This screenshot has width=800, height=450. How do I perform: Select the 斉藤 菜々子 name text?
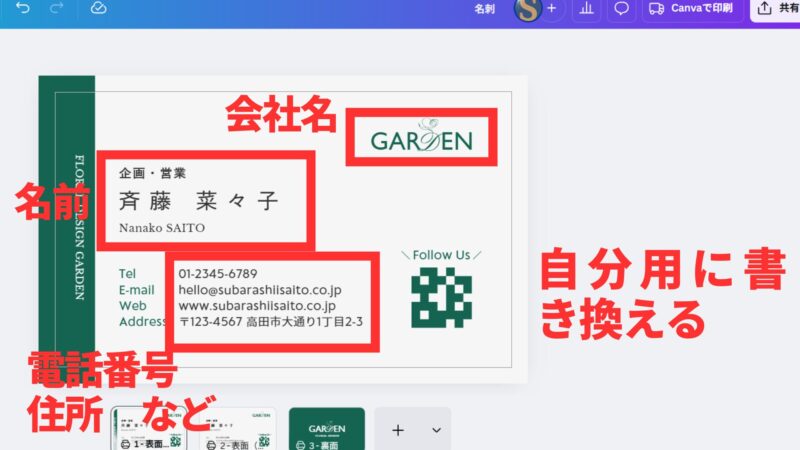click(x=198, y=201)
